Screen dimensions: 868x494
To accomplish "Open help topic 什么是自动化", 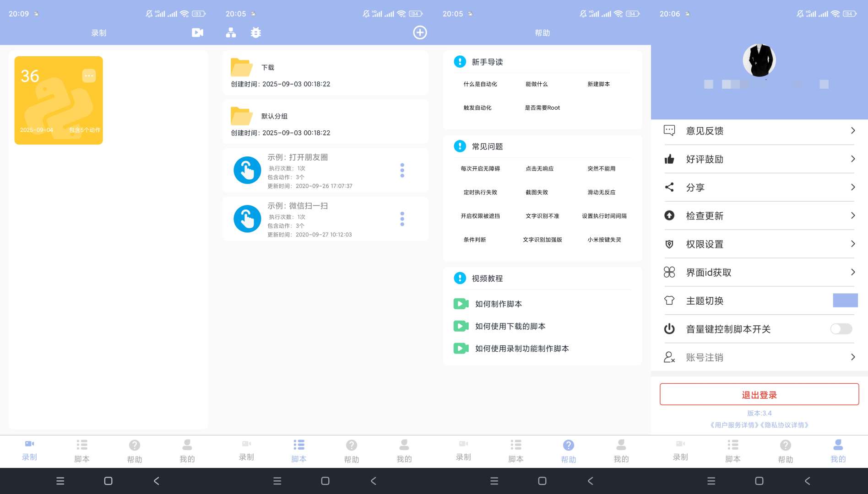I will coord(480,84).
